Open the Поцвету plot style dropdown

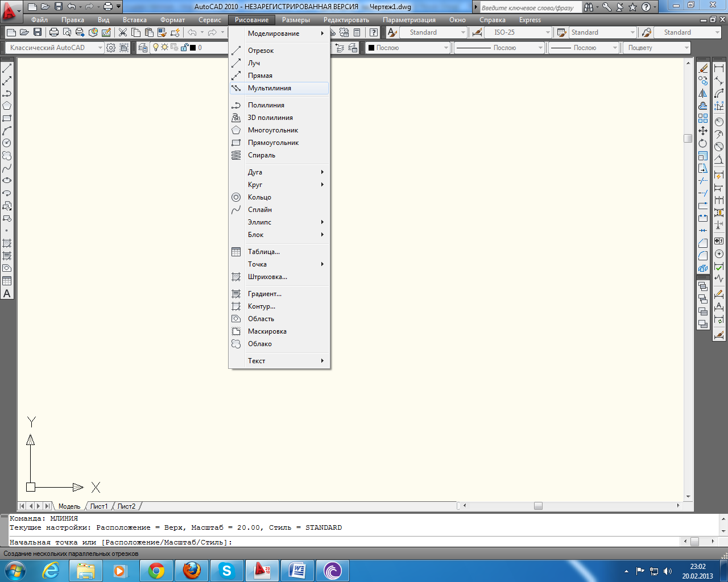pyautogui.click(x=686, y=48)
